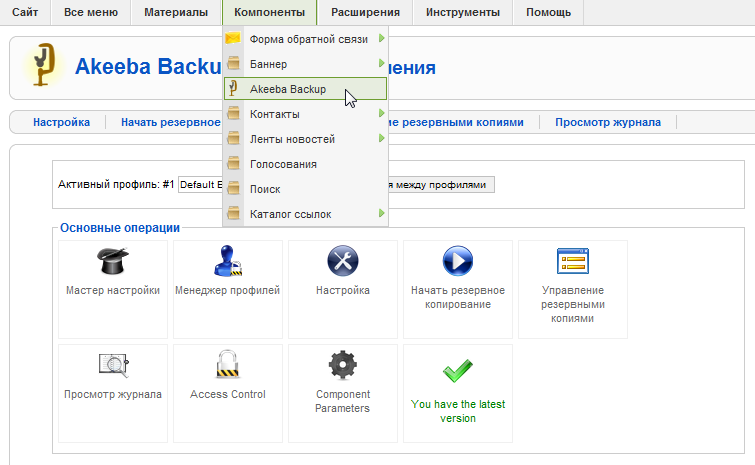Click the Основные операции section heading

(120, 228)
